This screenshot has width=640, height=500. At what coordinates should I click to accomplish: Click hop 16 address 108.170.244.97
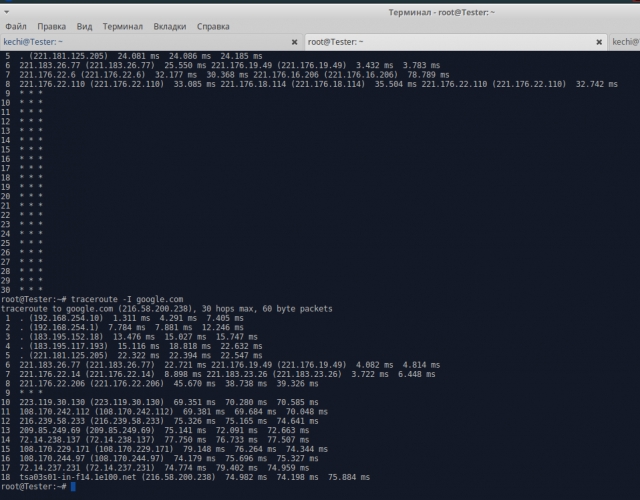(x=52, y=459)
